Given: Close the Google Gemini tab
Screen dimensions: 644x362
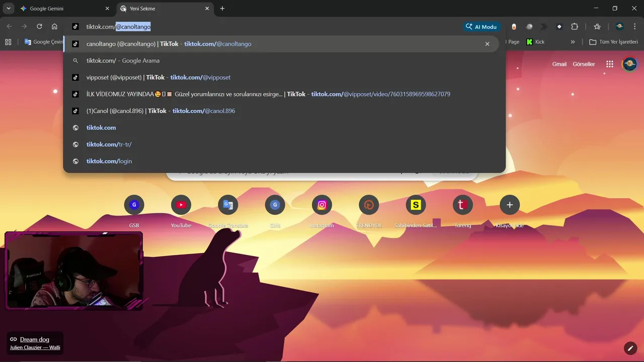Looking at the screenshot, I should tap(107, 9).
